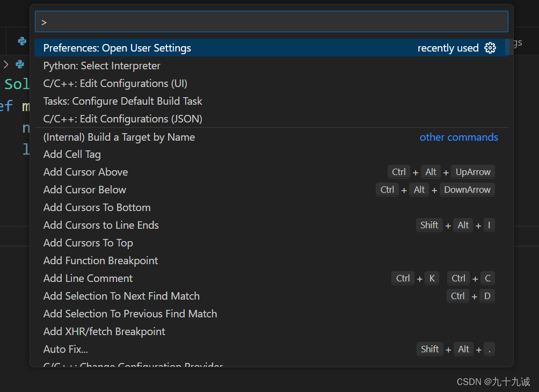
Task: Click the gear icon on Open User Settings
Action: pyautogui.click(x=490, y=48)
